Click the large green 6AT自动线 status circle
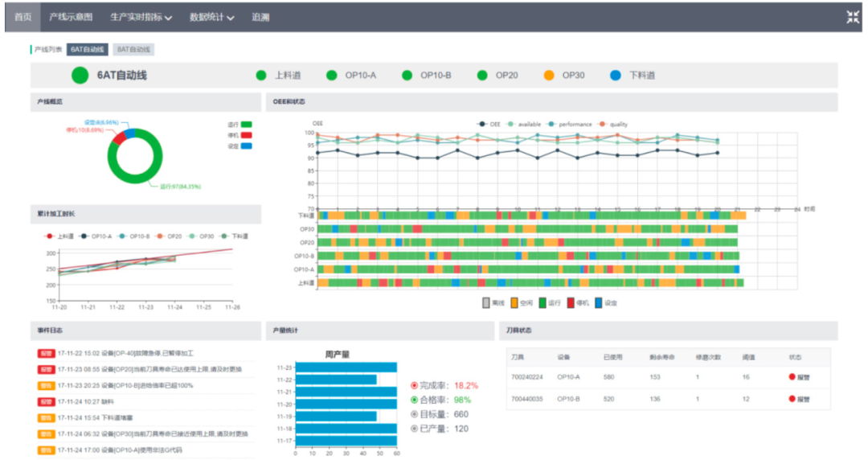868x460 pixels. point(80,76)
